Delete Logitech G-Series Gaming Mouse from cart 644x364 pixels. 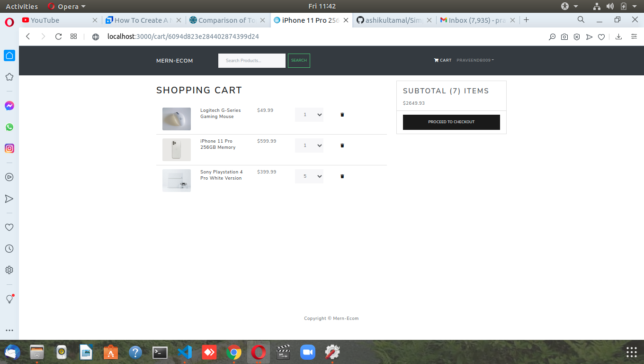tap(342, 115)
